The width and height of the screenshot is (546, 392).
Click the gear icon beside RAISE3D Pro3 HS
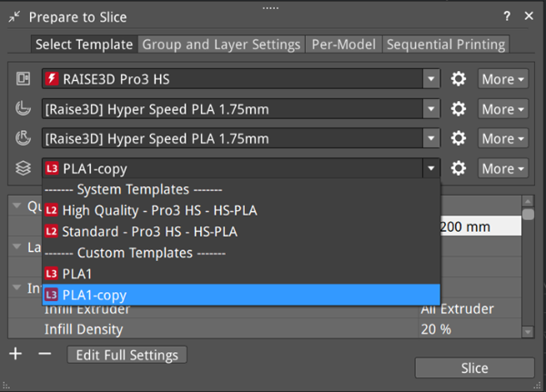pyautogui.click(x=459, y=79)
